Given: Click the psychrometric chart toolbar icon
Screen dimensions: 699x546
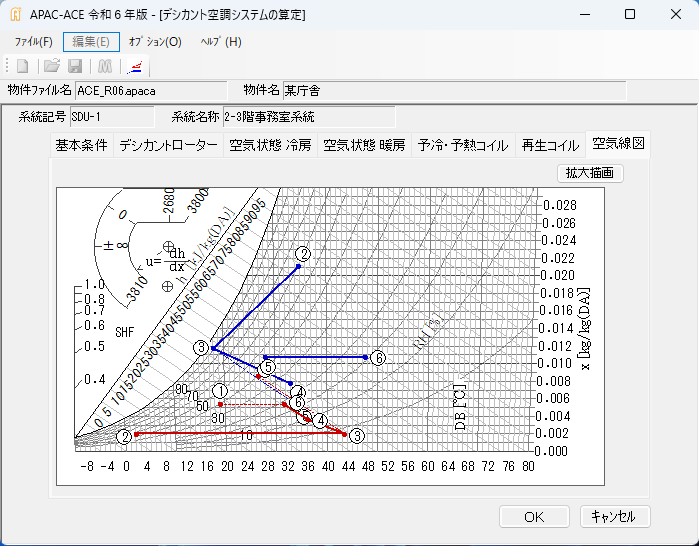Looking at the screenshot, I should pos(135,66).
